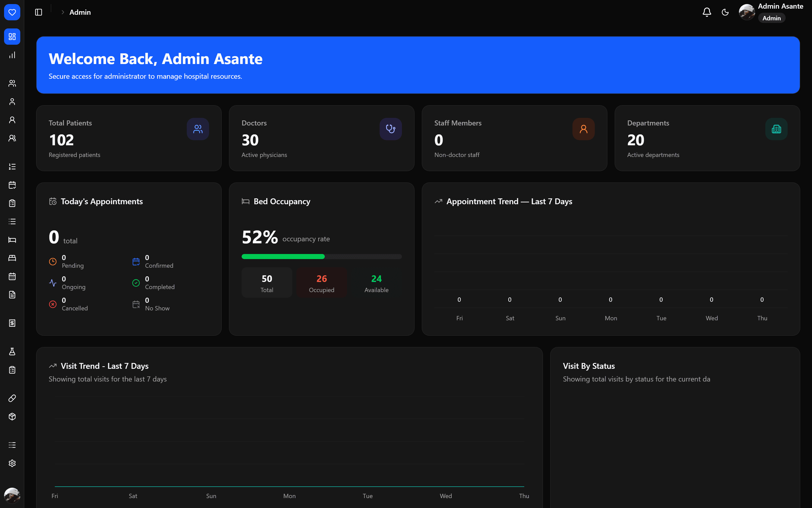Image resolution: width=812 pixels, height=508 pixels.
Task: Click "Registered patients" text
Action: [x=75, y=155]
